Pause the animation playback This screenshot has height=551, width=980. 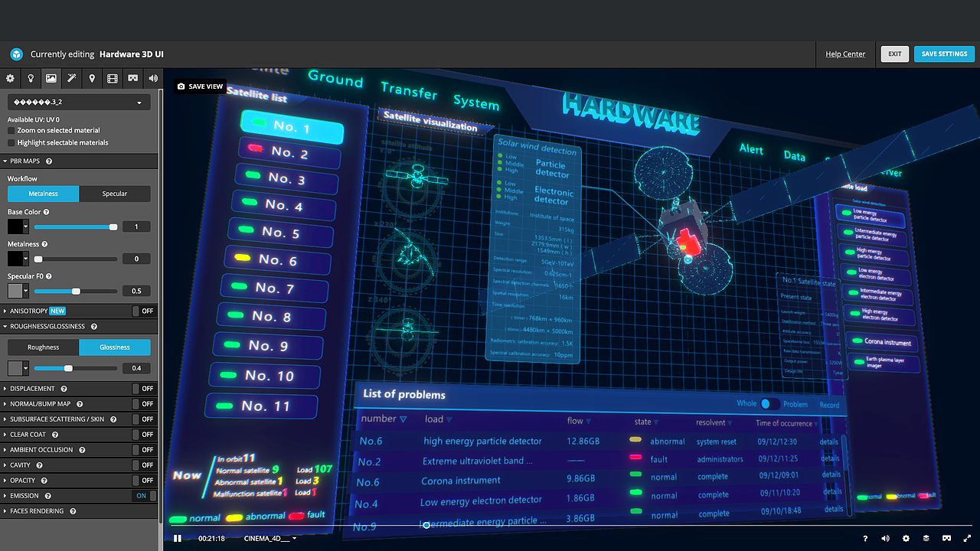178,538
